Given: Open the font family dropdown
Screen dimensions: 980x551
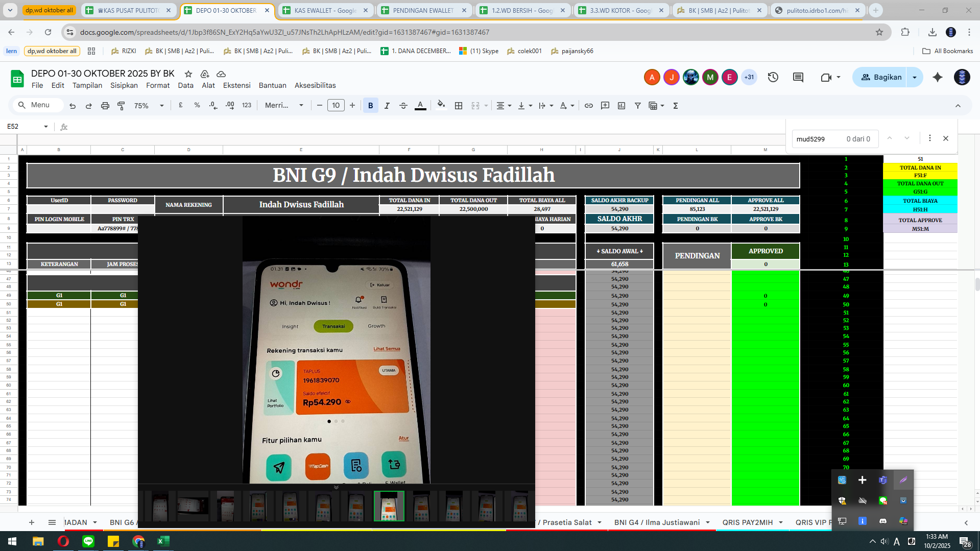Looking at the screenshot, I should (284, 105).
